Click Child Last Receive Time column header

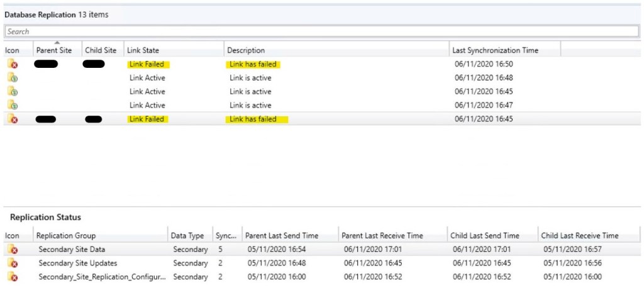pos(580,236)
